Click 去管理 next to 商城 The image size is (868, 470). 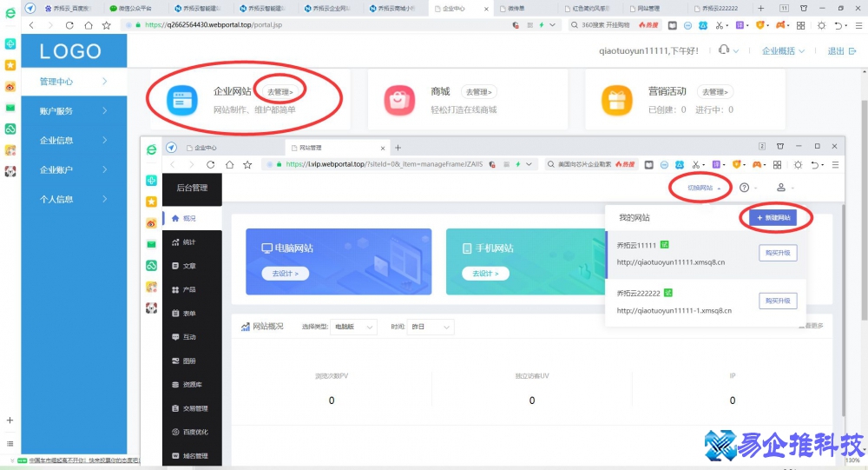(478, 92)
